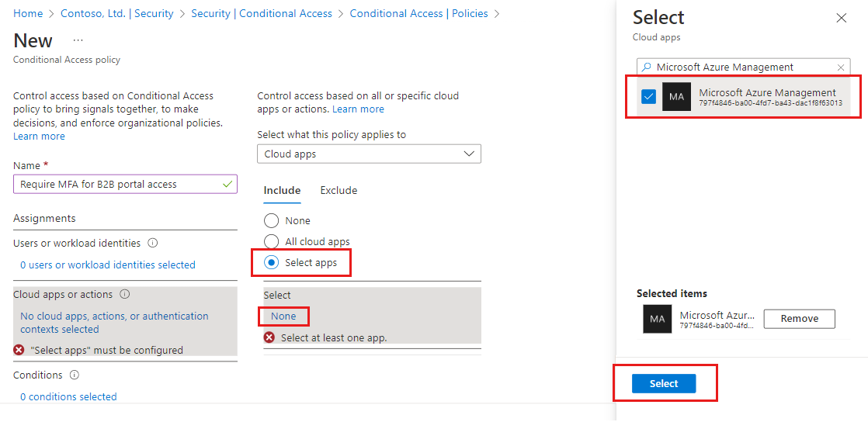Go to Home breadcrumb
This screenshot has height=422, width=868.
28,13
